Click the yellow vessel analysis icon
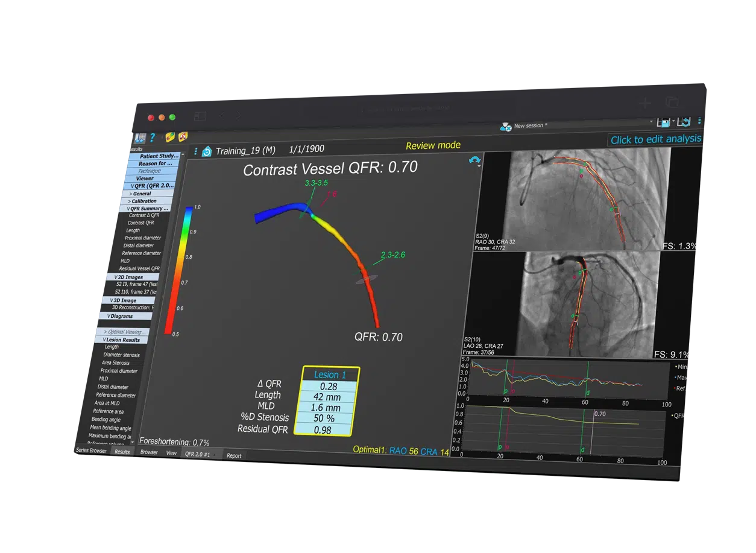The image size is (756, 553). tap(171, 137)
